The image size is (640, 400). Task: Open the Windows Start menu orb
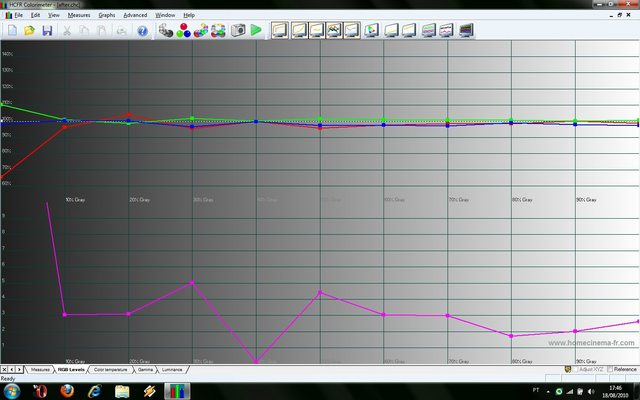click(11, 391)
